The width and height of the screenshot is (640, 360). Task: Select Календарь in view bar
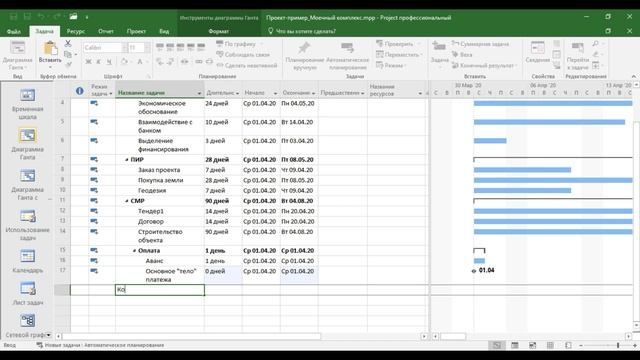click(27, 261)
